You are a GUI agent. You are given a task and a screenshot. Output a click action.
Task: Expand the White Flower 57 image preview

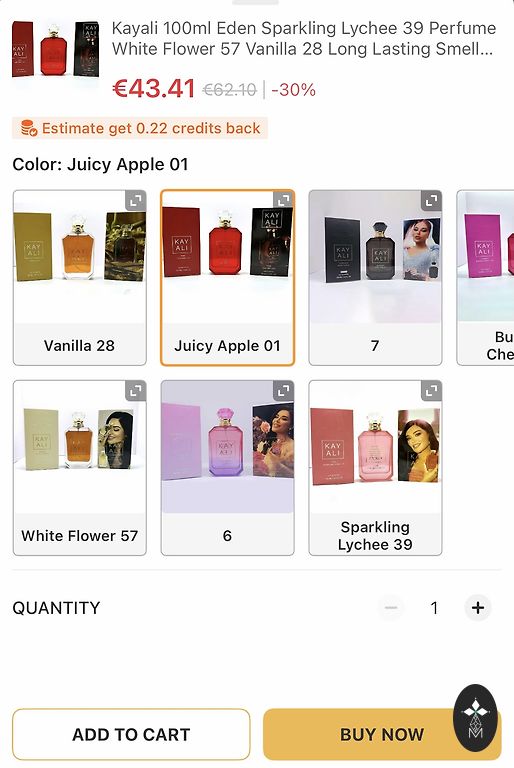tap(136, 390)
